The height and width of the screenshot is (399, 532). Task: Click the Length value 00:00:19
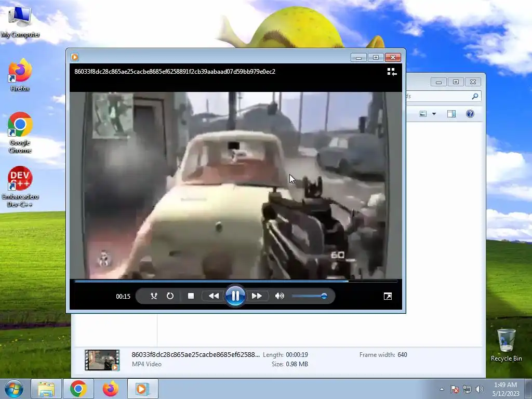pyautogui.click(x=297, y=354)
